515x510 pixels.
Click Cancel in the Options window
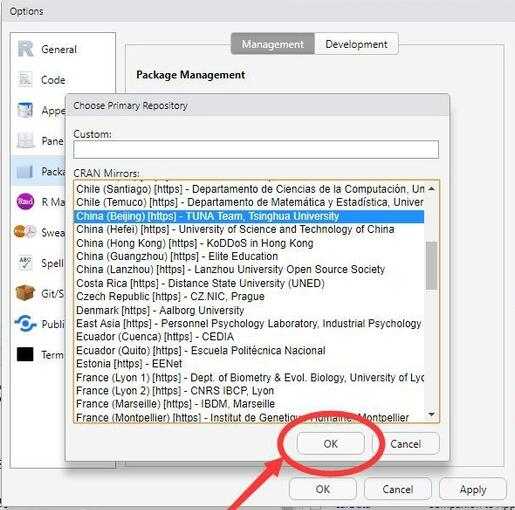(398, 489)
